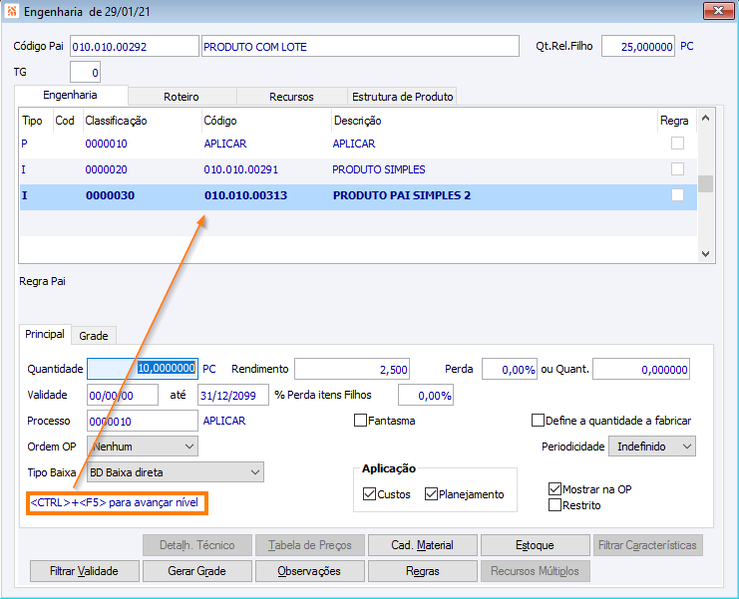739x599 pixels.
Task: Switch to the Roteiro tab
Action: coord(181,97)
